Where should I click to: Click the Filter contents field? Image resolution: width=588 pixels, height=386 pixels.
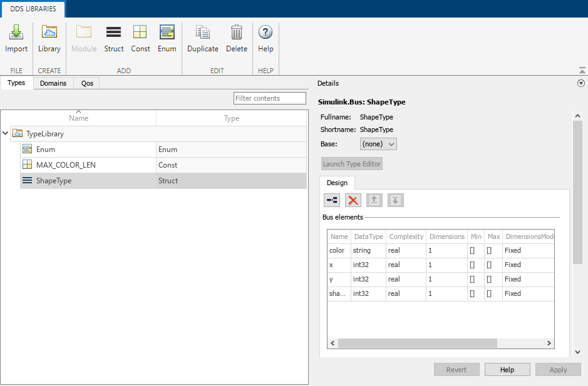click(269, 98)
